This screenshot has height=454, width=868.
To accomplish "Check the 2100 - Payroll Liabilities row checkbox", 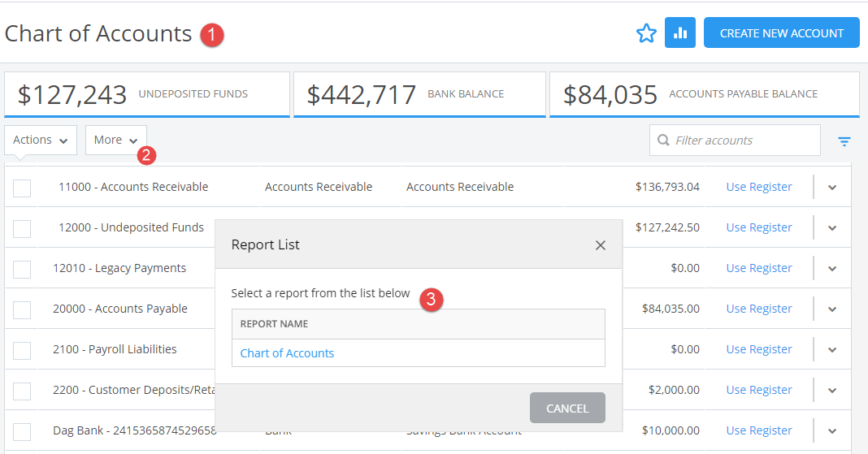I will [x=22, y=351].
